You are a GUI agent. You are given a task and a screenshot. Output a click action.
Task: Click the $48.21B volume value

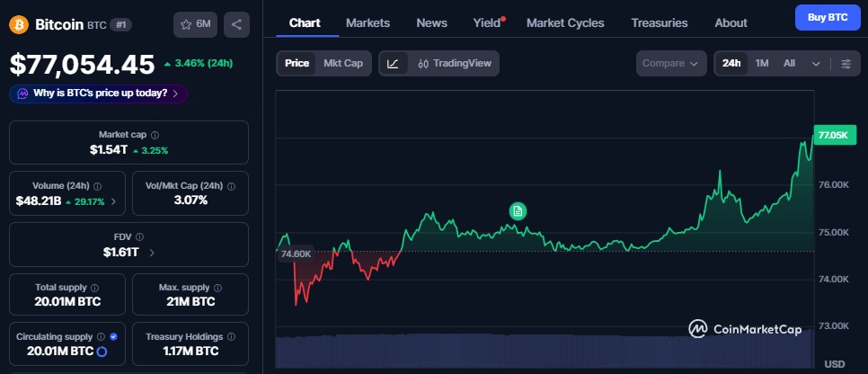[39, 201]
